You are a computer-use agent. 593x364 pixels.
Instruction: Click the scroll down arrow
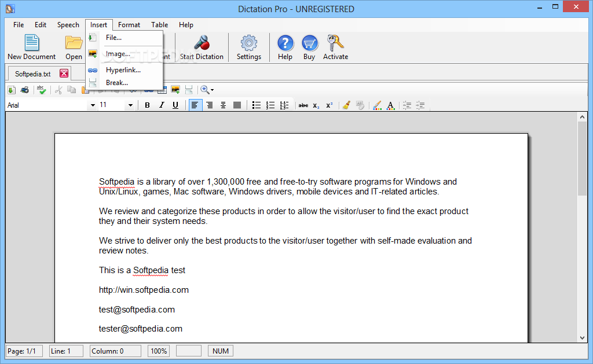tap(582, 338)
